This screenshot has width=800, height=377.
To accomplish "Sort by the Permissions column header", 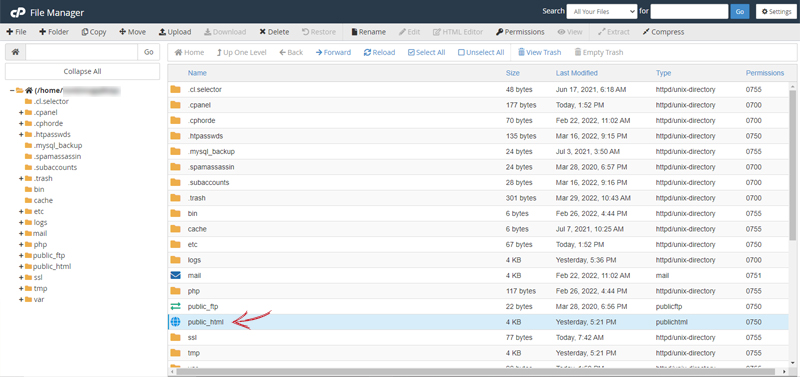I will tap(765, 73).
